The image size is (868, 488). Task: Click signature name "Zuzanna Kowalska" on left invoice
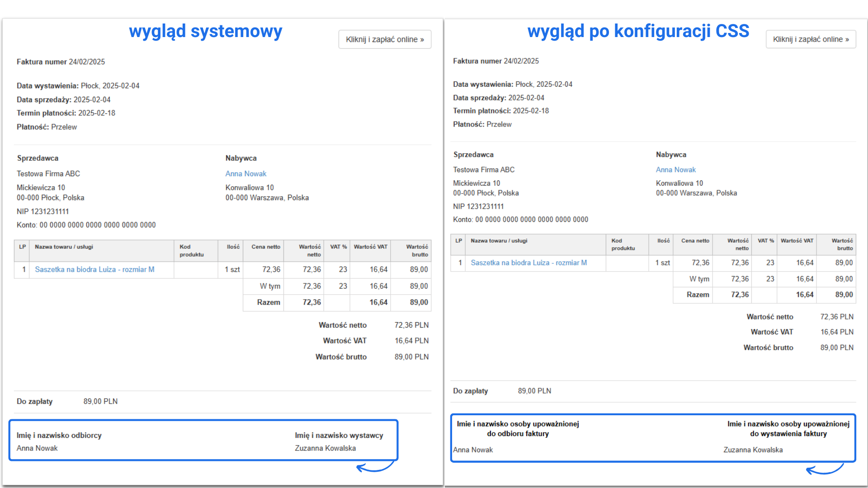click(x=325, y=448)
